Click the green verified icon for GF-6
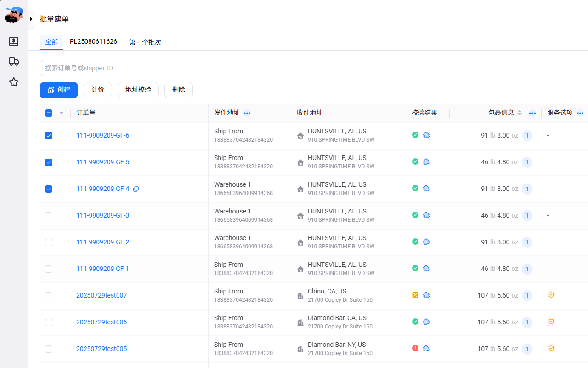Screen dimensions: 588x368 click(x=415, y=135)
